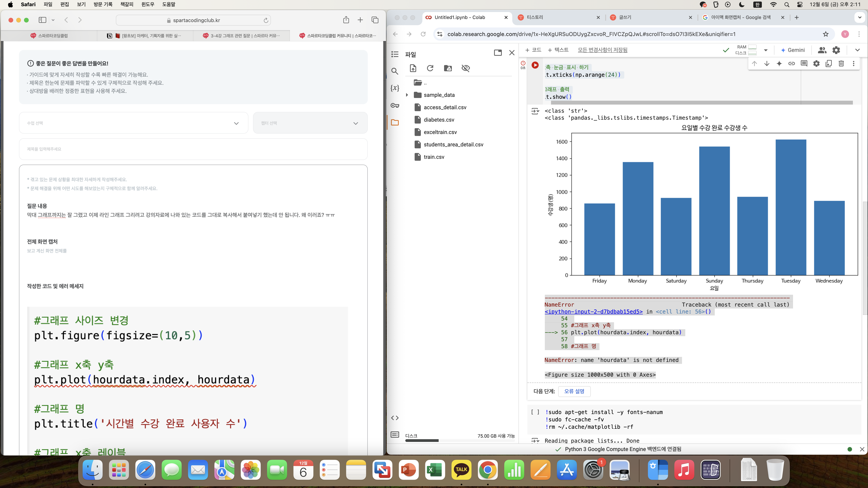Click the Safari address bar spartacodingclub.kr
Image resolution: width=868 pixels, height=488 pixels.
click(x=193, y=20)
